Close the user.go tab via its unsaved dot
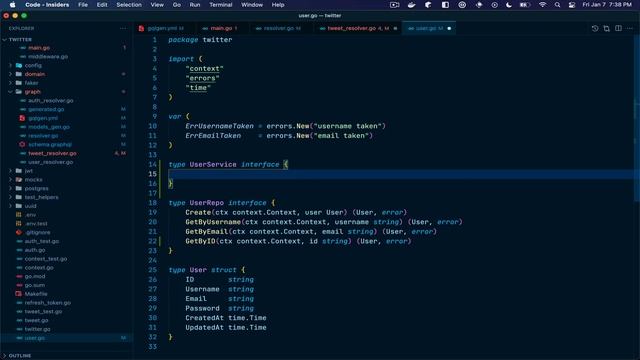The width and height of the screenshot is (640, 360). click(x=449, y=29)
